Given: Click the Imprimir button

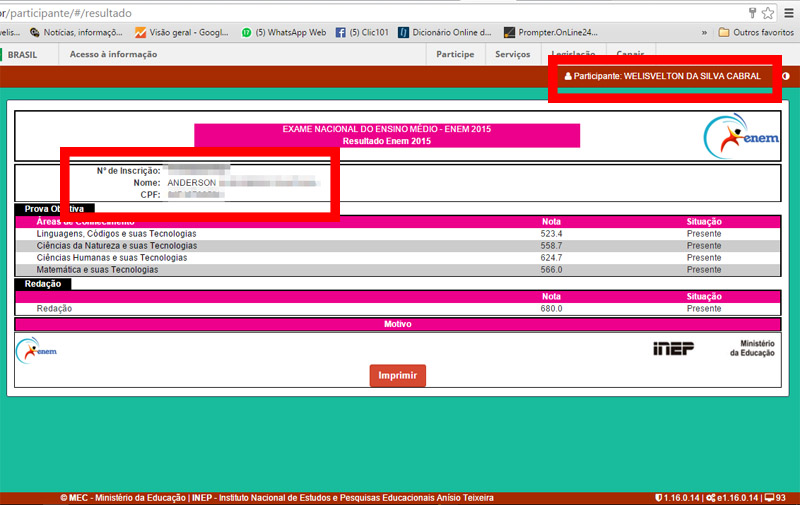Looking at the screenshot, I should click(397, 375).
